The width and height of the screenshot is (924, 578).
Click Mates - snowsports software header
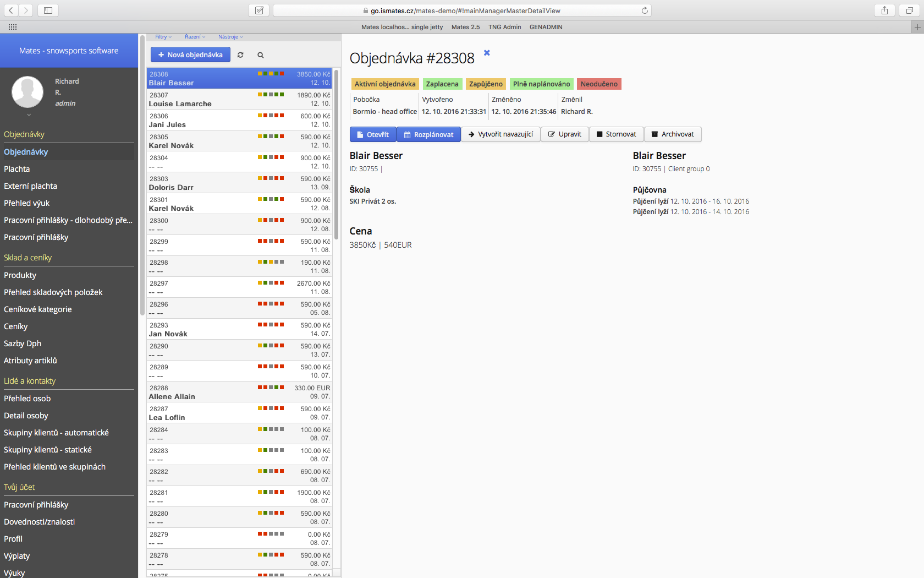pos(69,51)
